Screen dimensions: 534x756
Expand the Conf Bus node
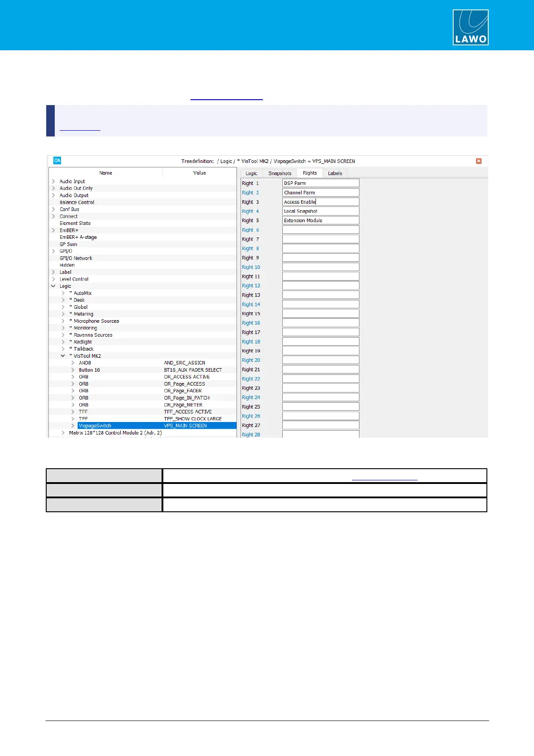53,209
